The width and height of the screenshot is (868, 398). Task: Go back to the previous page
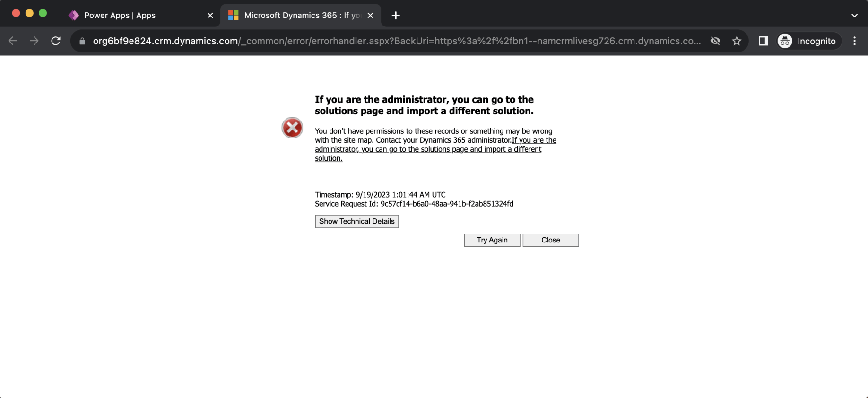13,41
